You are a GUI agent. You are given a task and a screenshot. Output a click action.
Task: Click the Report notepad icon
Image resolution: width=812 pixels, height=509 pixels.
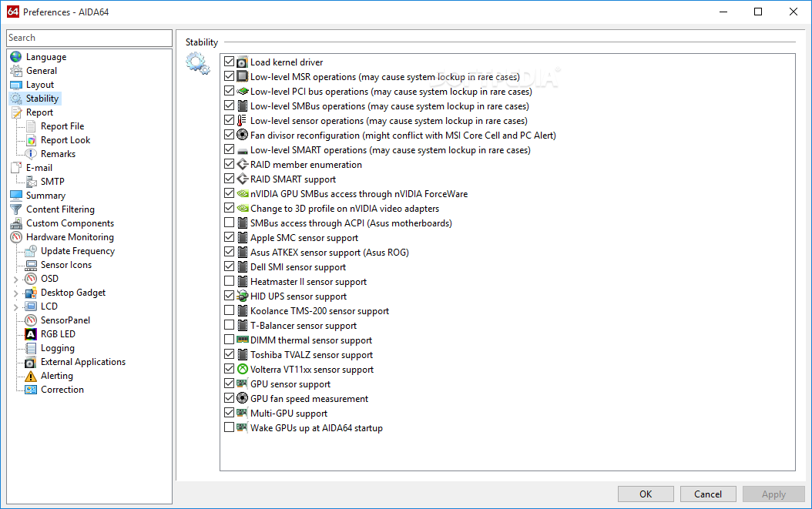click(x=16, y=112)
